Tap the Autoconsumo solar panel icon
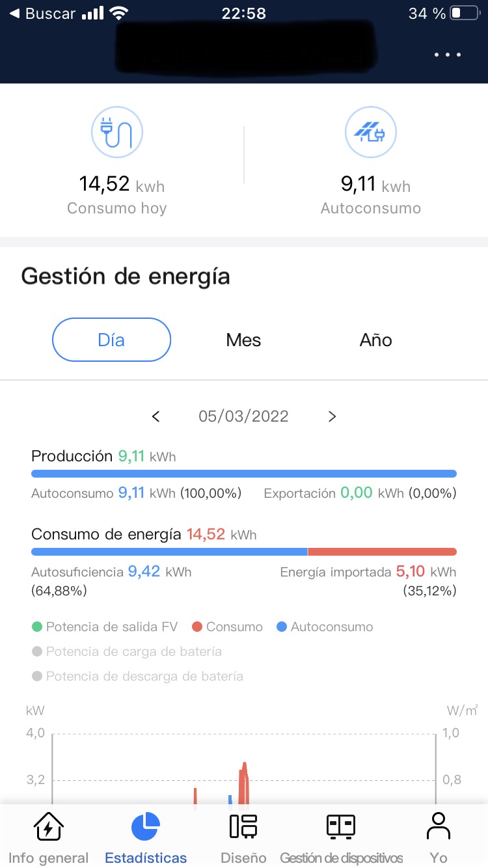488x868 pixels. [x=370, y=132]
